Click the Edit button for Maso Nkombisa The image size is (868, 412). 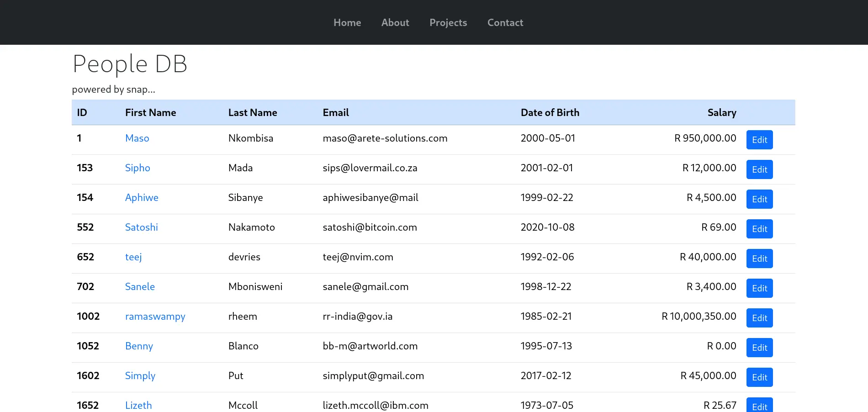(x=759, y=140)
